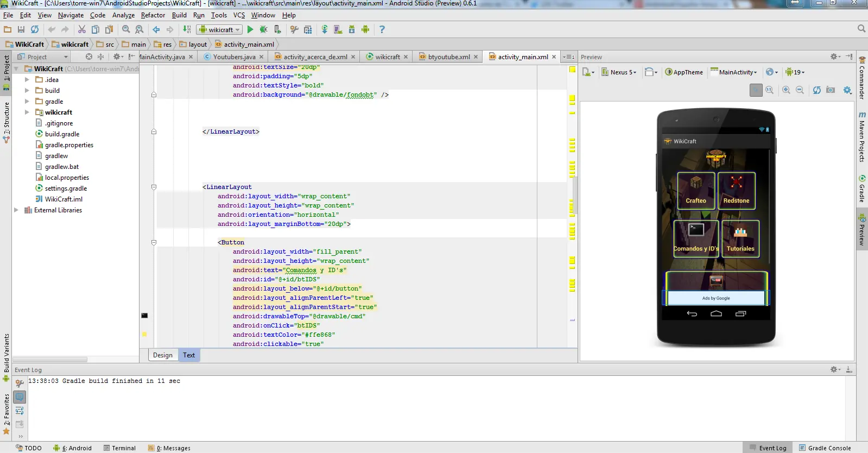Toggle the Favorites tool window
The image size is (868, 453).
[6, 415]
